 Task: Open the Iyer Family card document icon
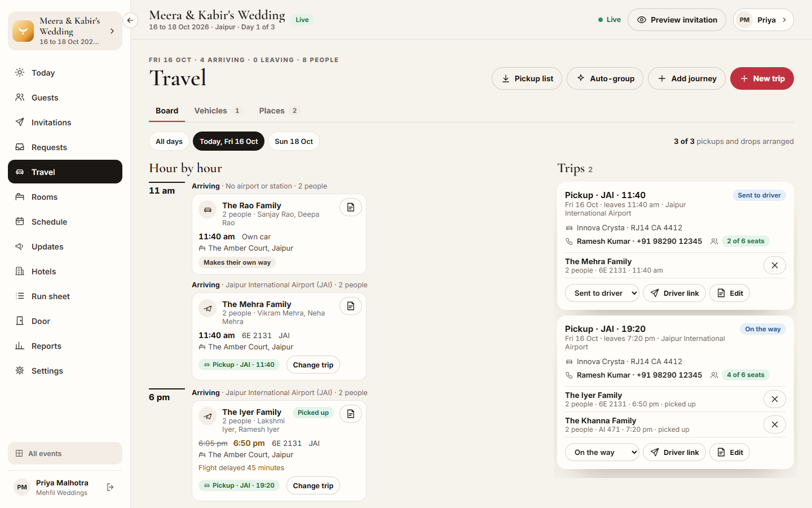(351, 414)
